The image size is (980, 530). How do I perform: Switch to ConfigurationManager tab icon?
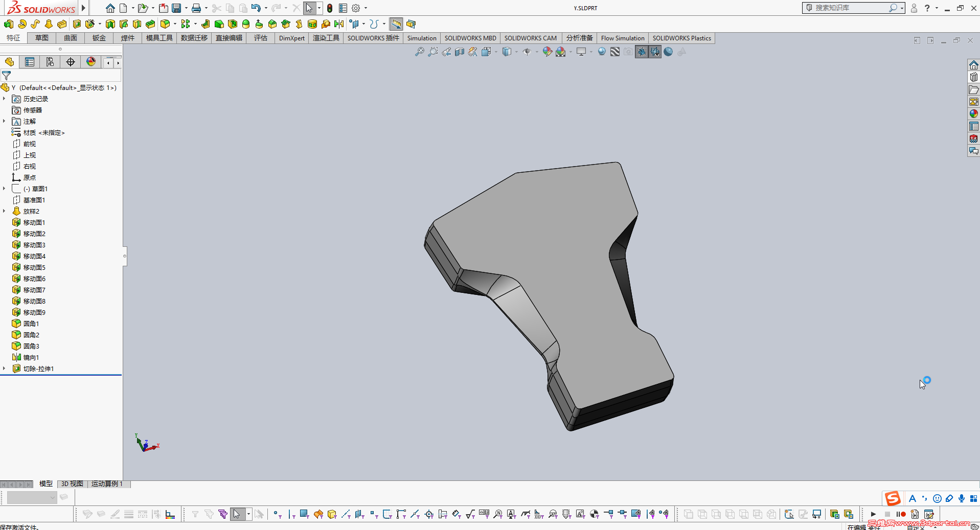(x=50, y=62)
